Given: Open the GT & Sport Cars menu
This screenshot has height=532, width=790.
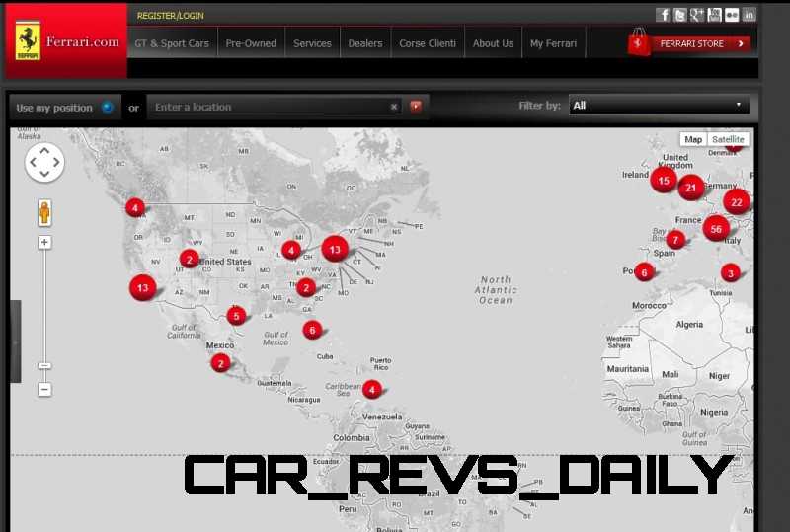Looking at the screenshot, I should click(172, 43).
